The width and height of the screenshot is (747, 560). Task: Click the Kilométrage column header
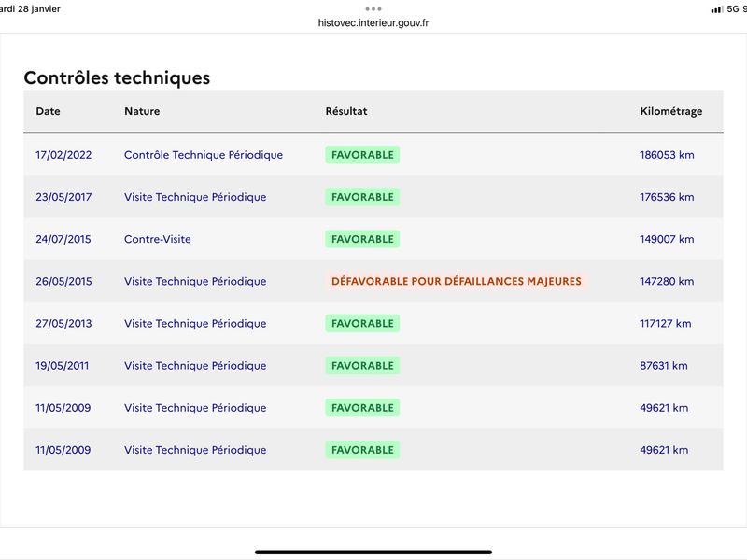point(670,111)
